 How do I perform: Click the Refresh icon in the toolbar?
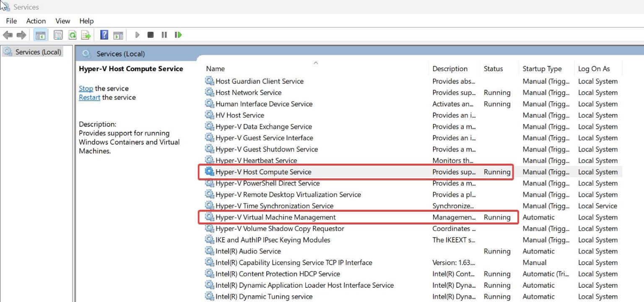(x=72, y=35)
